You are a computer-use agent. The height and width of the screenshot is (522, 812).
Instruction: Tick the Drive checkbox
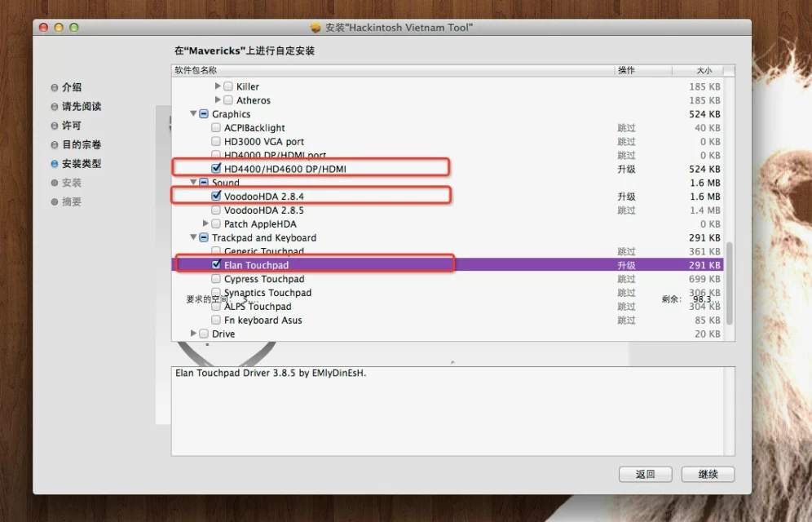click(x=204, y=334)
